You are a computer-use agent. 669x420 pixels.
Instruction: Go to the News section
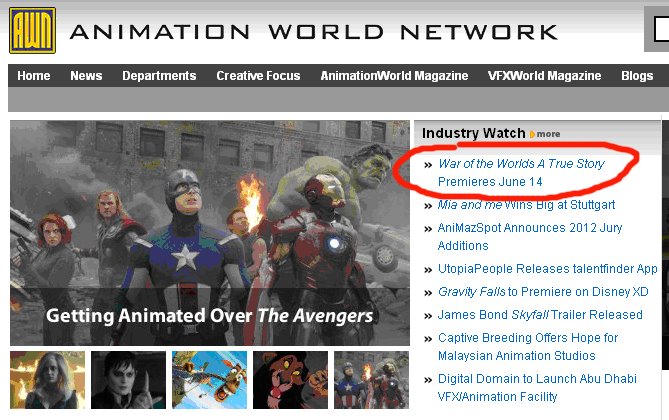pyautogui.click(x=86, y=76)
